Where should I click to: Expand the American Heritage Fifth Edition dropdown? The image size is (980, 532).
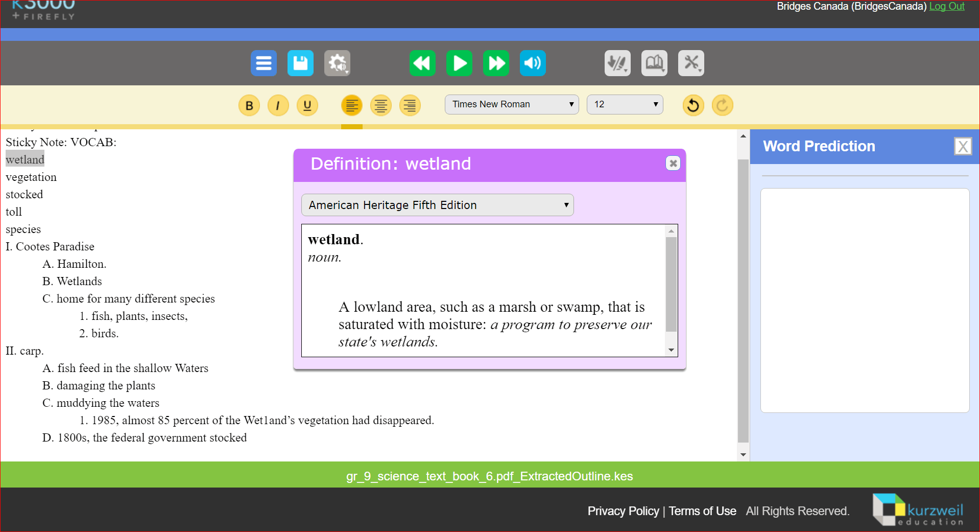tap(438, 205)
